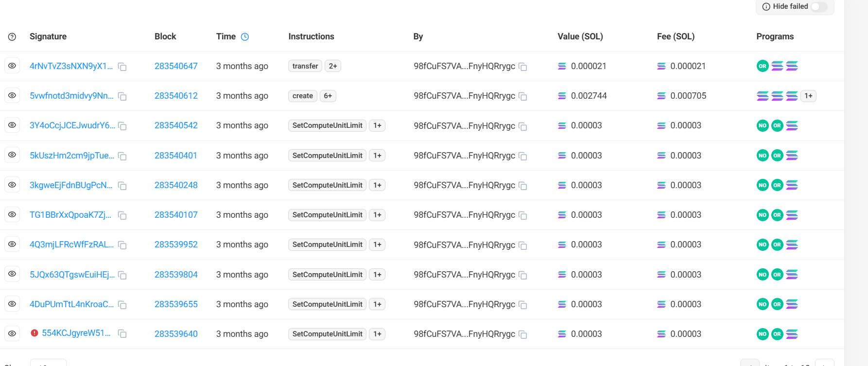Click the OR program icon in transfer row

point(763,66)
